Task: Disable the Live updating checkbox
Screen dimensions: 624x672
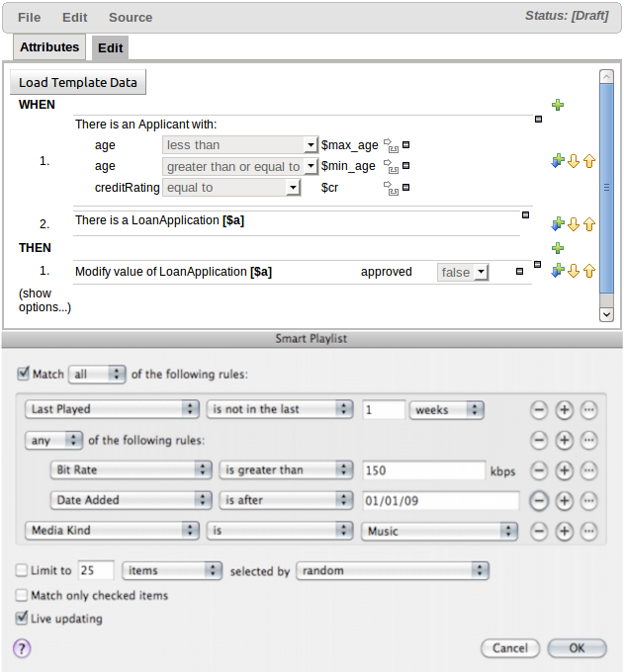Action: click(22, 619)
